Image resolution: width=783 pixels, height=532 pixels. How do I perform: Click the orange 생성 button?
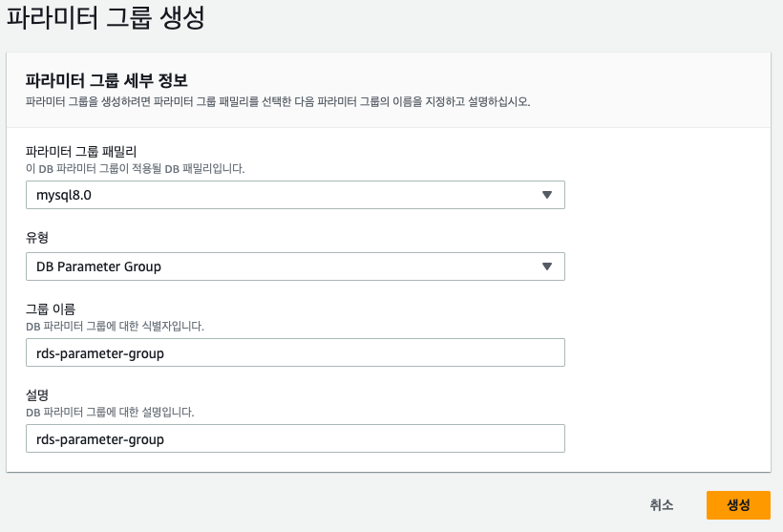(x=738, y=505)
